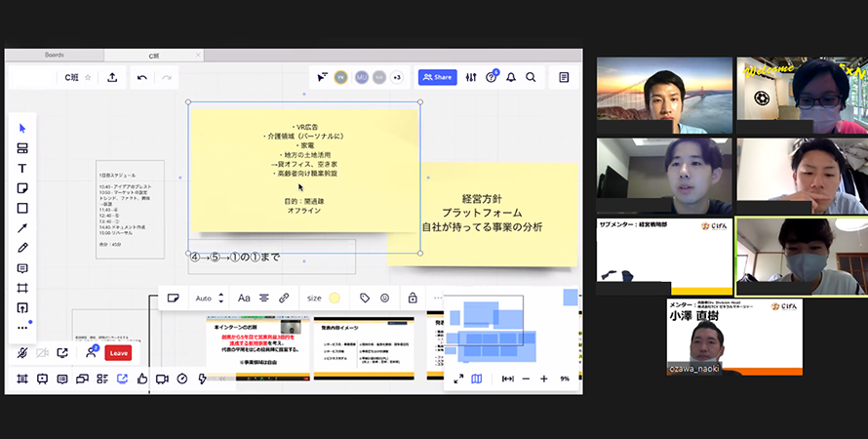Pick the Sticky note tool
The width and height of the screenshot is (868, 439).
22,188
